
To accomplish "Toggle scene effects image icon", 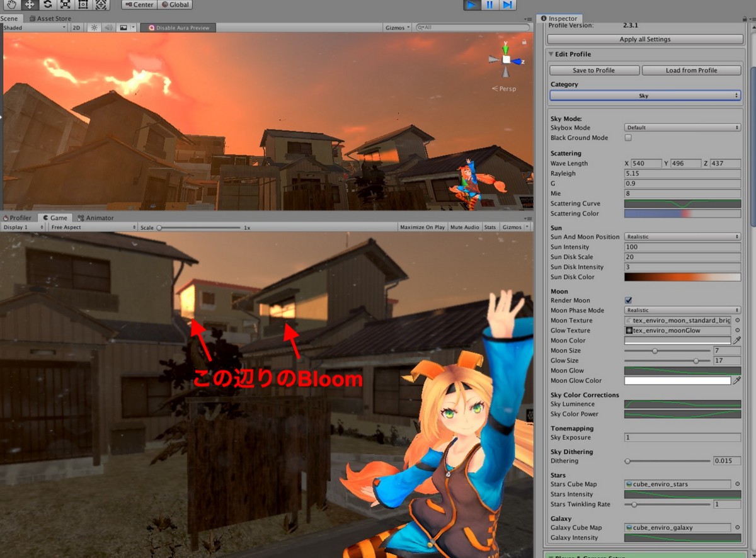I will 123,28.
